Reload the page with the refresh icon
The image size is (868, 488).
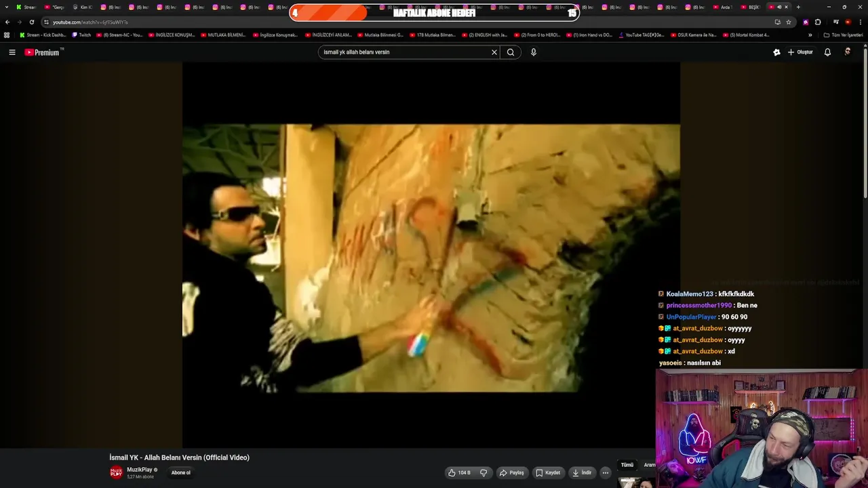[x=31, y=22]
